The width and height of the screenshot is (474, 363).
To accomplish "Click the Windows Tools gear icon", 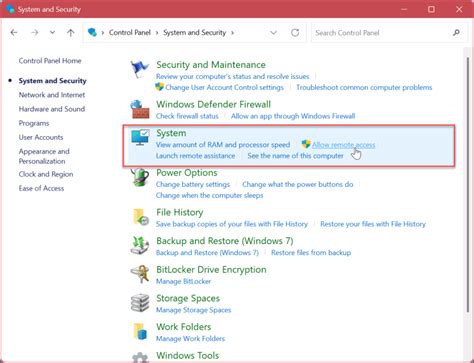I will [x=140, y=358].
